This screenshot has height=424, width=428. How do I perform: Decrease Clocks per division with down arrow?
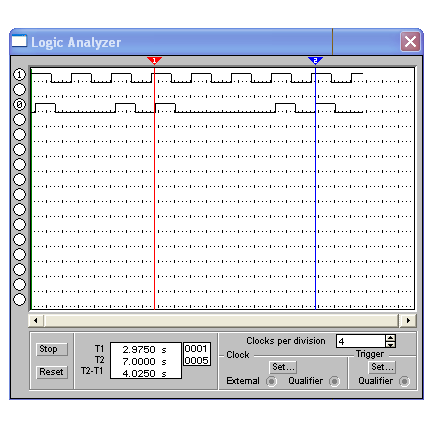tap(391, 344)
